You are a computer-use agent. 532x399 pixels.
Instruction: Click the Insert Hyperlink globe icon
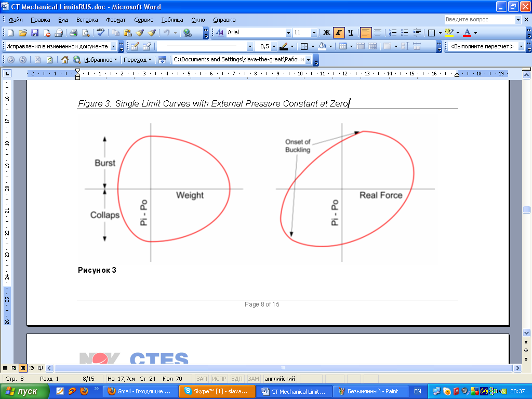point(188,33)
